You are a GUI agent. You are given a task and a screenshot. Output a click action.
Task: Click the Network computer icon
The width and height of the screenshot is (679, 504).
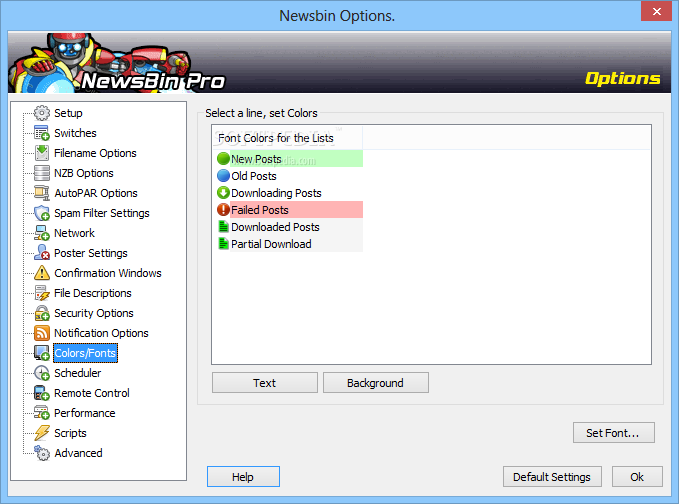(x=42, y=233)
